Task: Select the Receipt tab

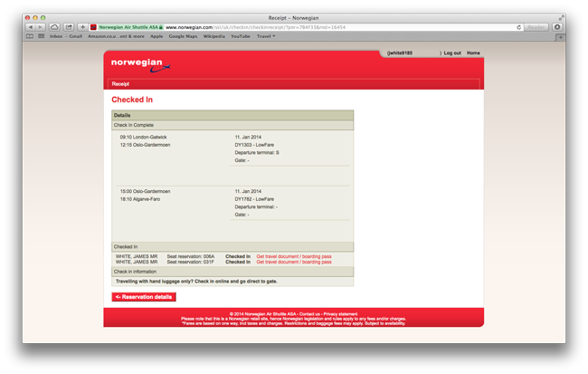Action: [x=120, y=83]
